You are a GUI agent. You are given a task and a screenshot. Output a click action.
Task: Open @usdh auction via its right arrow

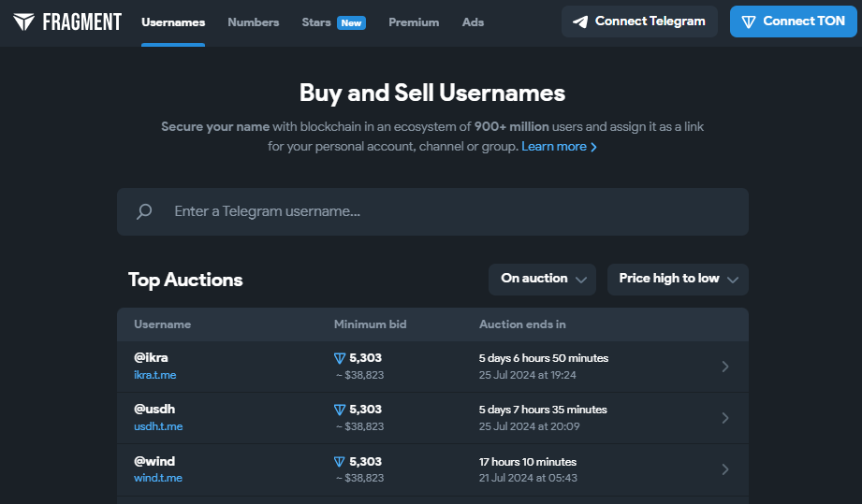point(725,418)
